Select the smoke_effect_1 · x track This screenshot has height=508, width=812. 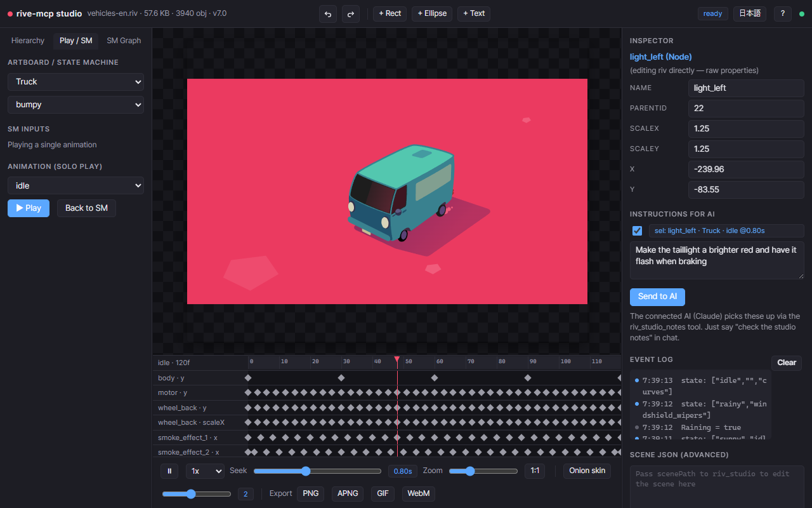click(x=387, y=438)
